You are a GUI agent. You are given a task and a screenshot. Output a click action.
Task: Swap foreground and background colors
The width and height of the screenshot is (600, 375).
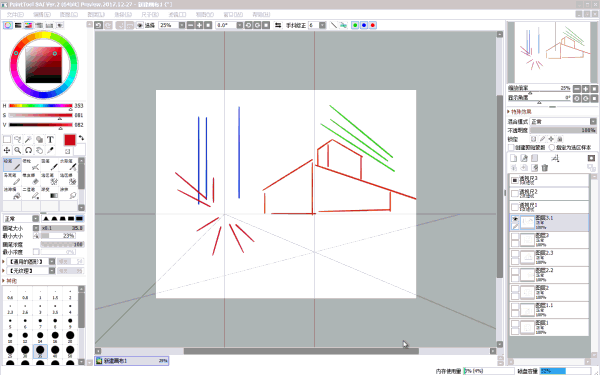click(x=81, y=138)
